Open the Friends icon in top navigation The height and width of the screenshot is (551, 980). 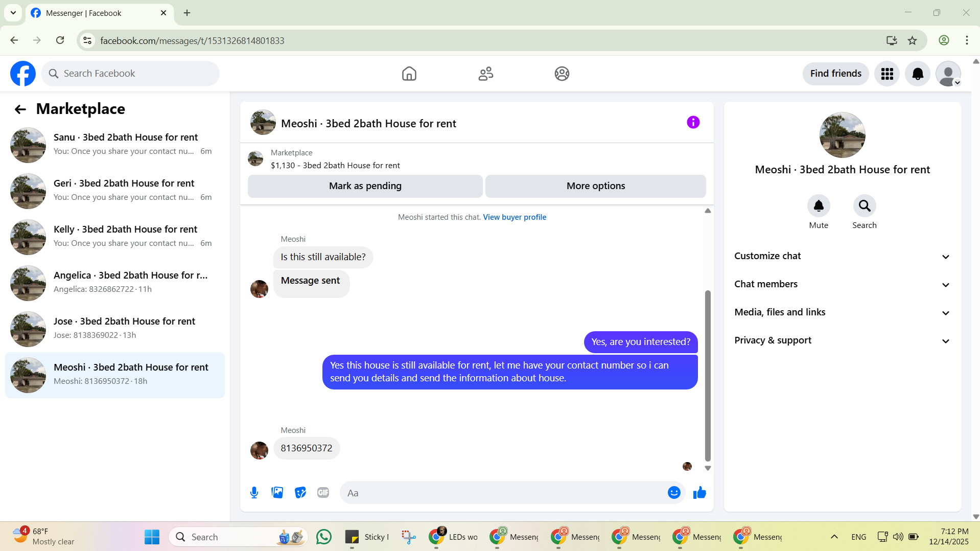pos(485,74)
